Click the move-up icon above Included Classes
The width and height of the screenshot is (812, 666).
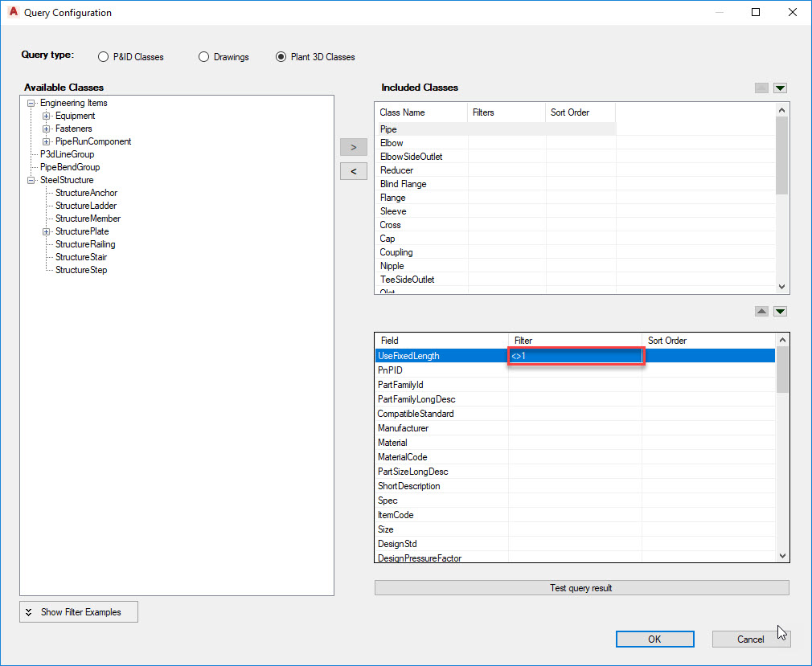coord(761,88)
